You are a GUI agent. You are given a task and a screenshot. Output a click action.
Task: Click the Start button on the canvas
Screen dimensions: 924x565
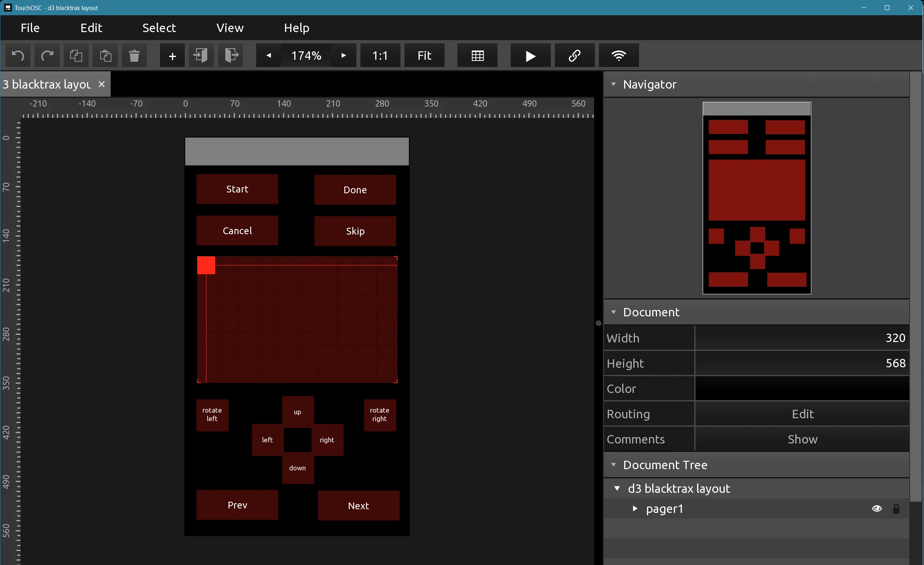point(237,189)
